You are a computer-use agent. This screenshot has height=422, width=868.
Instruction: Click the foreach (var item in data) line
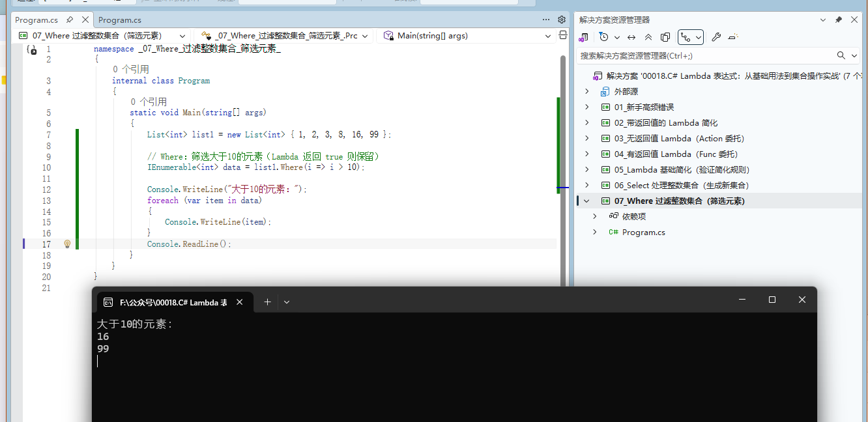pos(205,201)
